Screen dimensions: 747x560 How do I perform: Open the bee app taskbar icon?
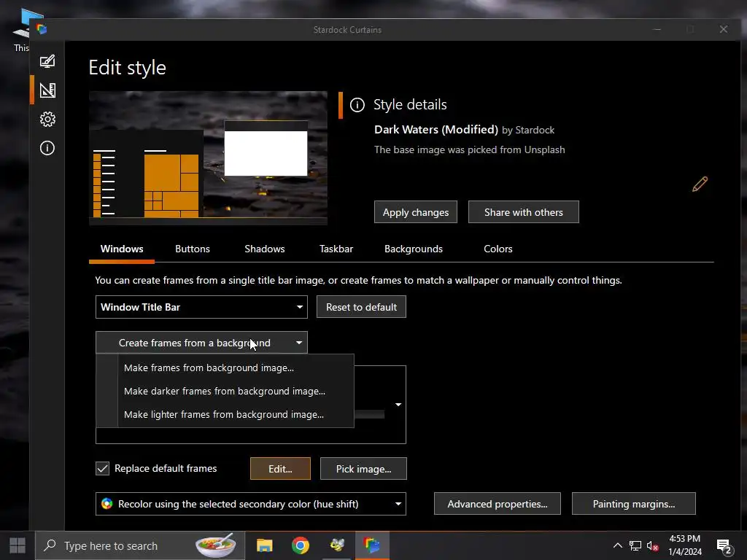click(x=337, y=545)
